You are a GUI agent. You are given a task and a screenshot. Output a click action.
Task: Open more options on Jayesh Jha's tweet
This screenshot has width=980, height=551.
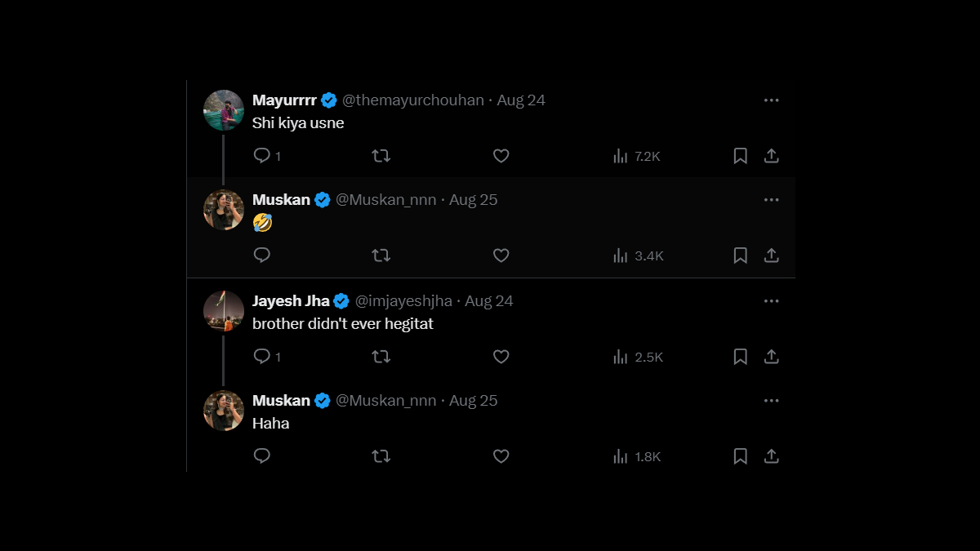tap(771, 301)
